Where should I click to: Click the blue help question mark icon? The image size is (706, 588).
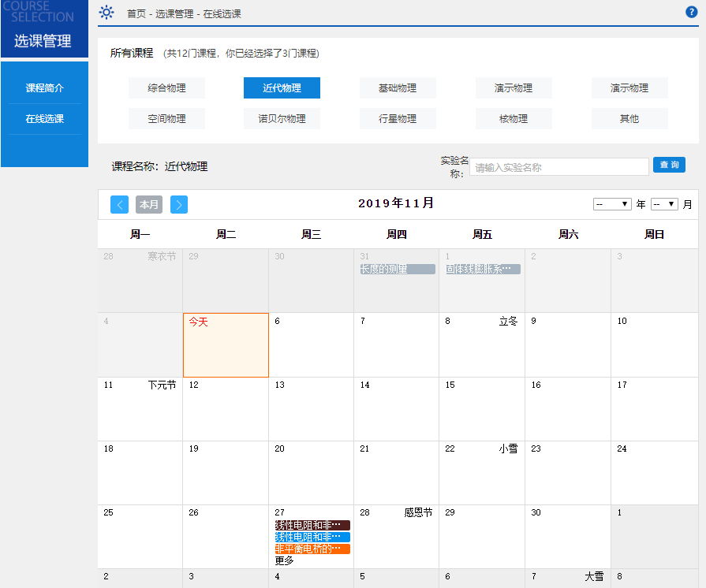click(x=692, y=12)
